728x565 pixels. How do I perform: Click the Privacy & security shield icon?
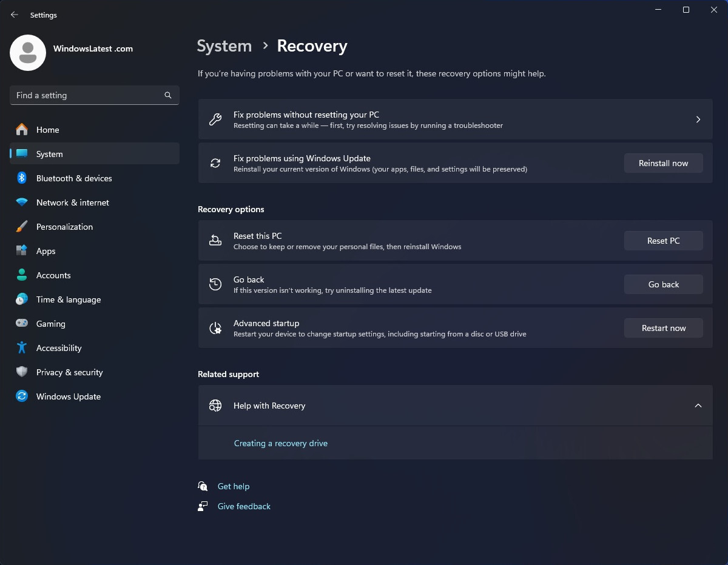22,372
